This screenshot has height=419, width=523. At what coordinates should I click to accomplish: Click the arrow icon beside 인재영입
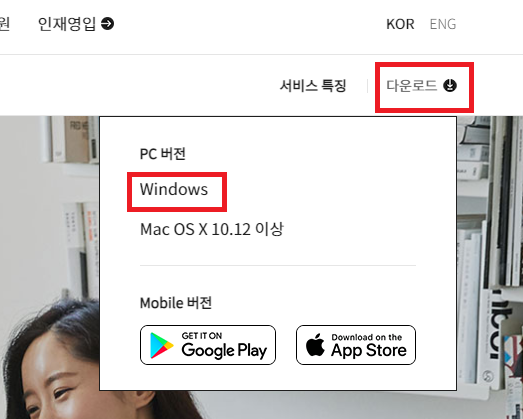pyautogui.click(x=107, y=24)
